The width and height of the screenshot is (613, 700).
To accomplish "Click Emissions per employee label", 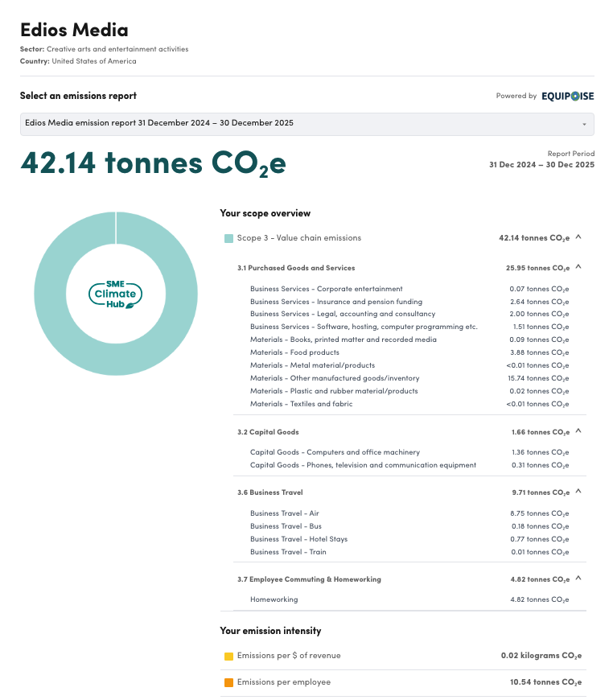I will tap(283, 682).
